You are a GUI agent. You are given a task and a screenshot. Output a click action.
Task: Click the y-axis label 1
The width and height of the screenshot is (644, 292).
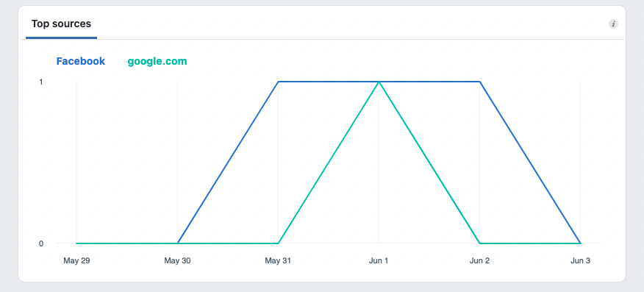(x=41, y=82)
